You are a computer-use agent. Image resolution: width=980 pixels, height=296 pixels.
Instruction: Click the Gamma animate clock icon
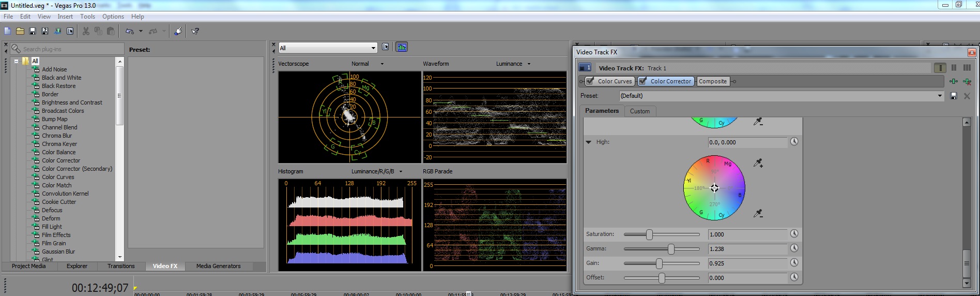point(794,248)
